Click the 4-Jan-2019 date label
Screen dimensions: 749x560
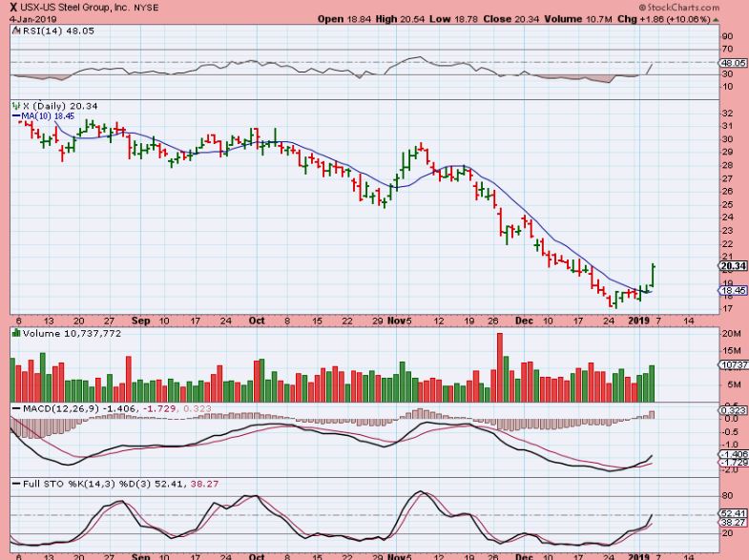pyautogui.click(x=33, y=19)
